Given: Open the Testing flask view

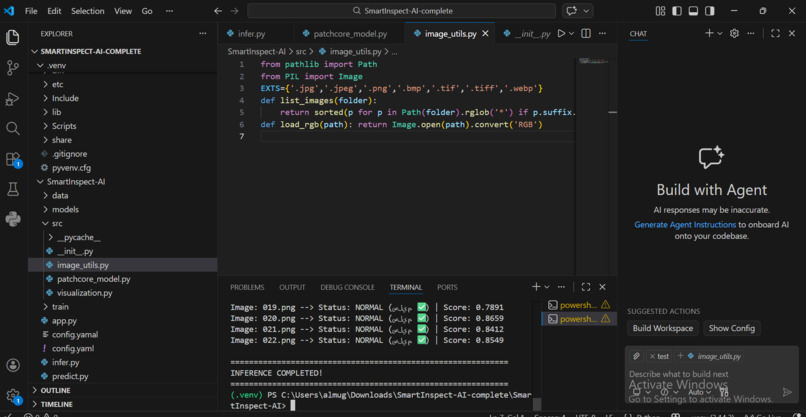Looking at the screenshot, I should point(13,189).
